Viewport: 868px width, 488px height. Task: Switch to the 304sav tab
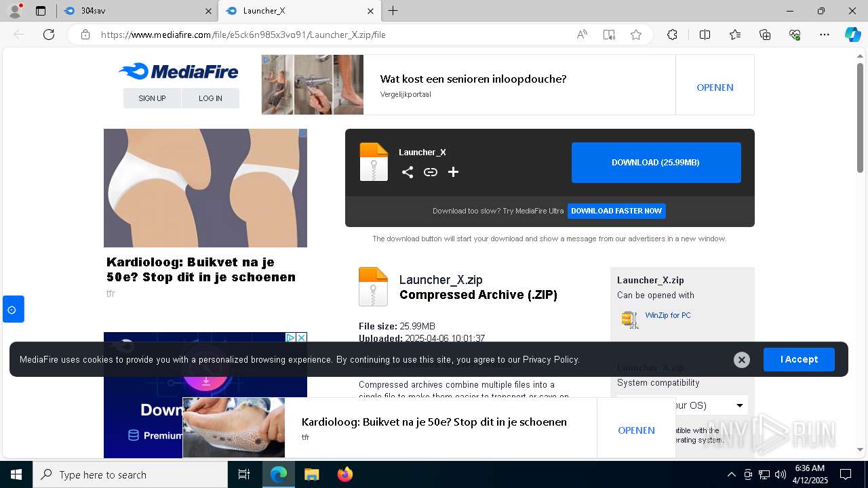point(135,11)
